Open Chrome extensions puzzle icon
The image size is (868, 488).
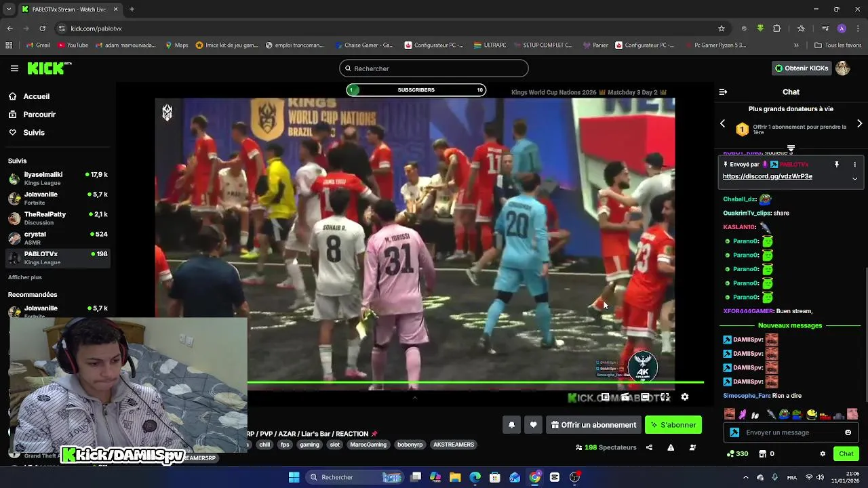click(x=777, y=28)
